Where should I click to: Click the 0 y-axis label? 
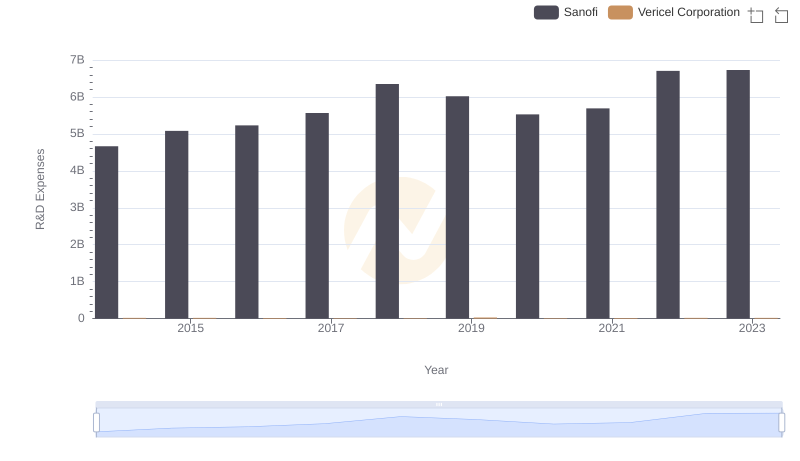coord(81,318)
